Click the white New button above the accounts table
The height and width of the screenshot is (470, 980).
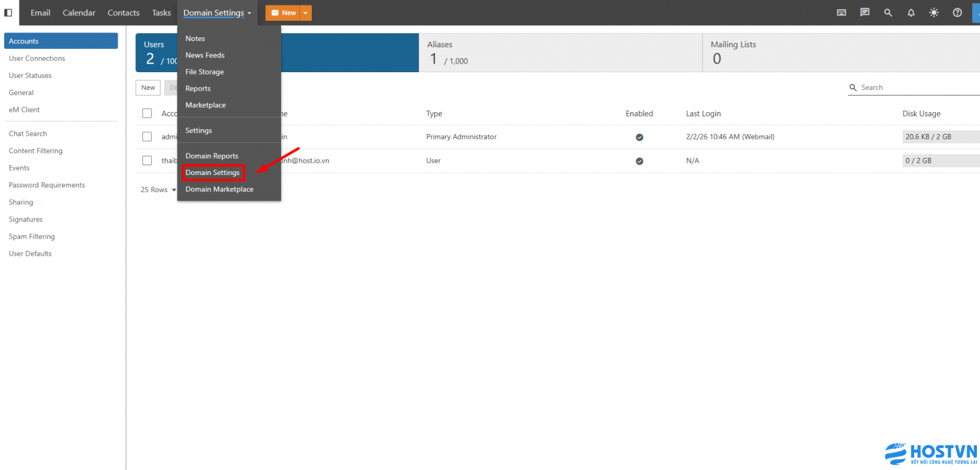[148, 88]
